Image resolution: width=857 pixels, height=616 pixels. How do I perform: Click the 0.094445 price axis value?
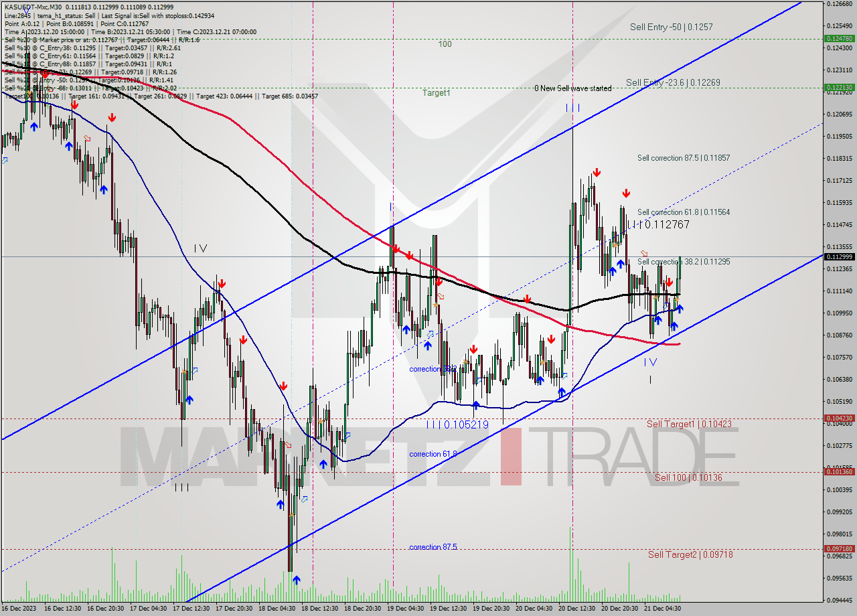(839, 600)
